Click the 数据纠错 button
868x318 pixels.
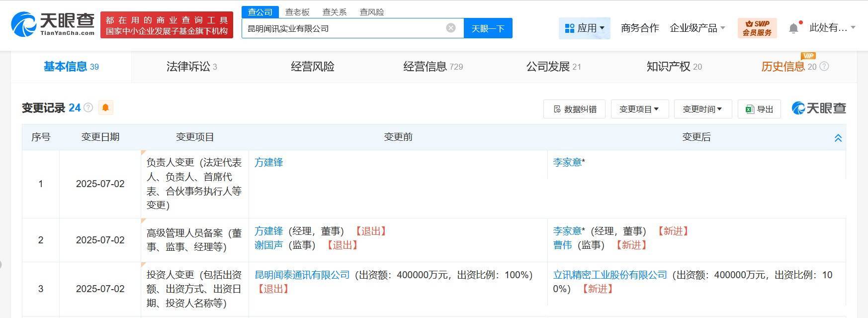(x=574, y=109)
